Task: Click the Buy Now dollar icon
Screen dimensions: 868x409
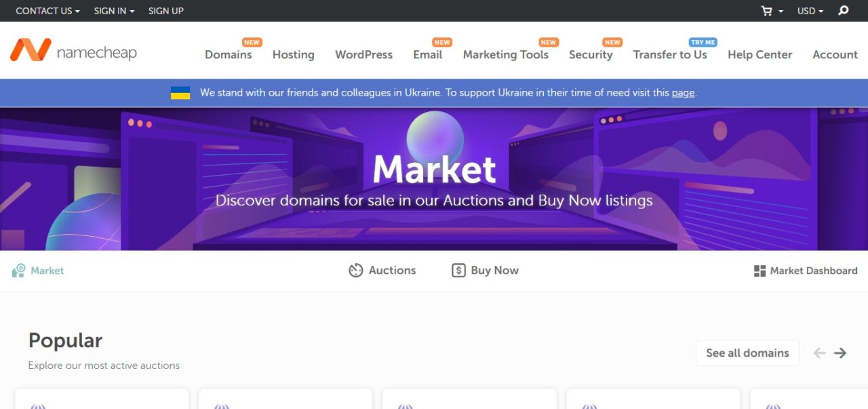Action: tap(458, 271)
